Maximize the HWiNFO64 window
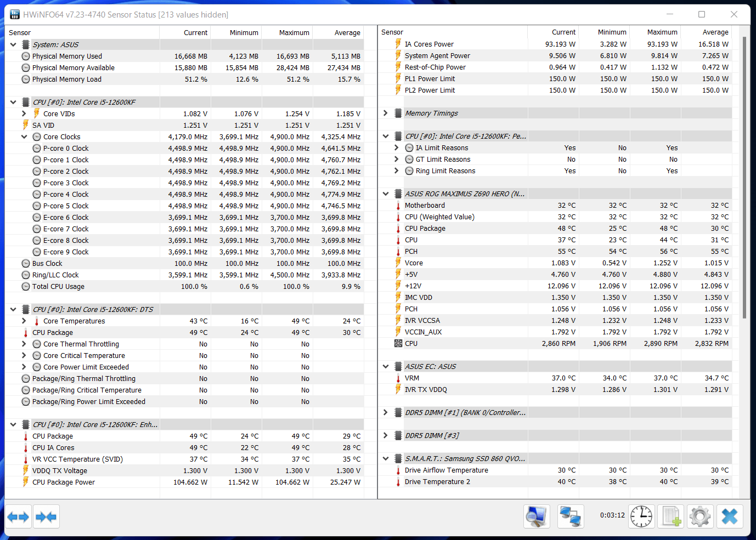The image size is (756, 540). [x=702, y=14]
